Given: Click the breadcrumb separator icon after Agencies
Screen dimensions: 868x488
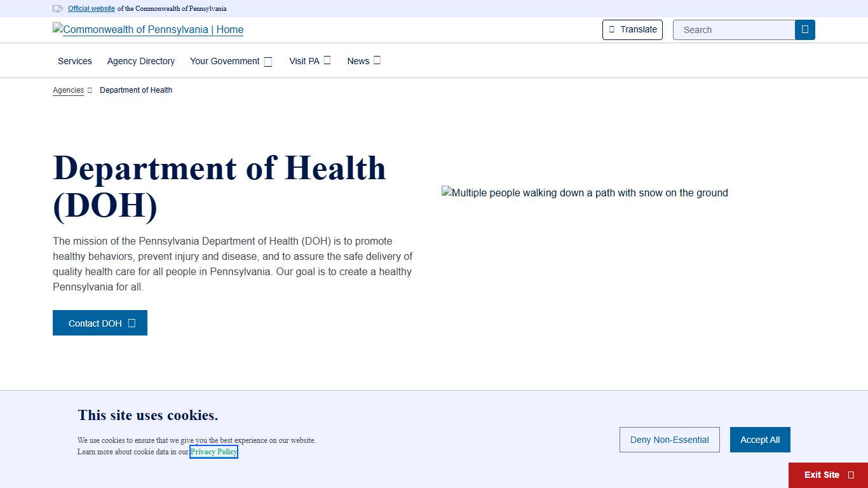Looking at the screenshot, I should point(89,90).
